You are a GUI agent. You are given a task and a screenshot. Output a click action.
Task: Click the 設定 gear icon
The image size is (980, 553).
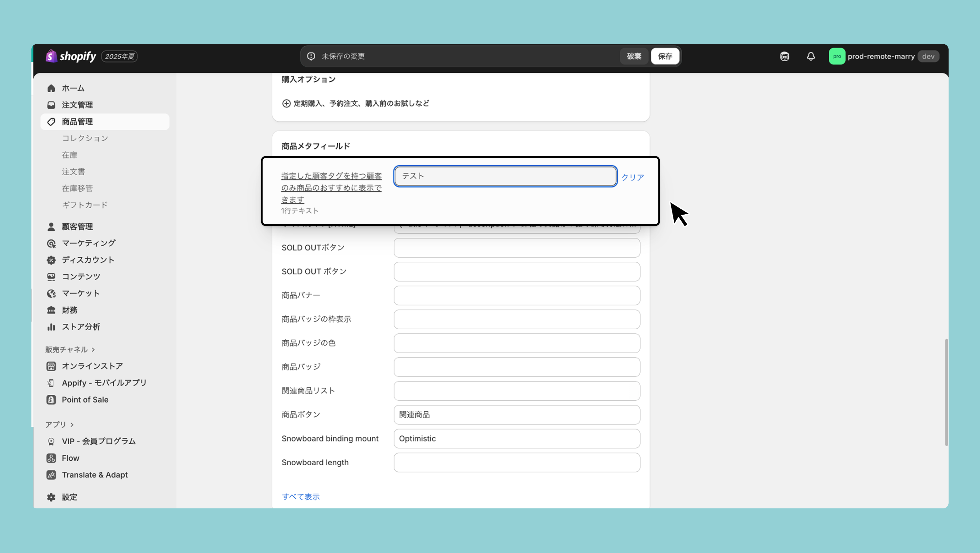[x=52, y=497]
